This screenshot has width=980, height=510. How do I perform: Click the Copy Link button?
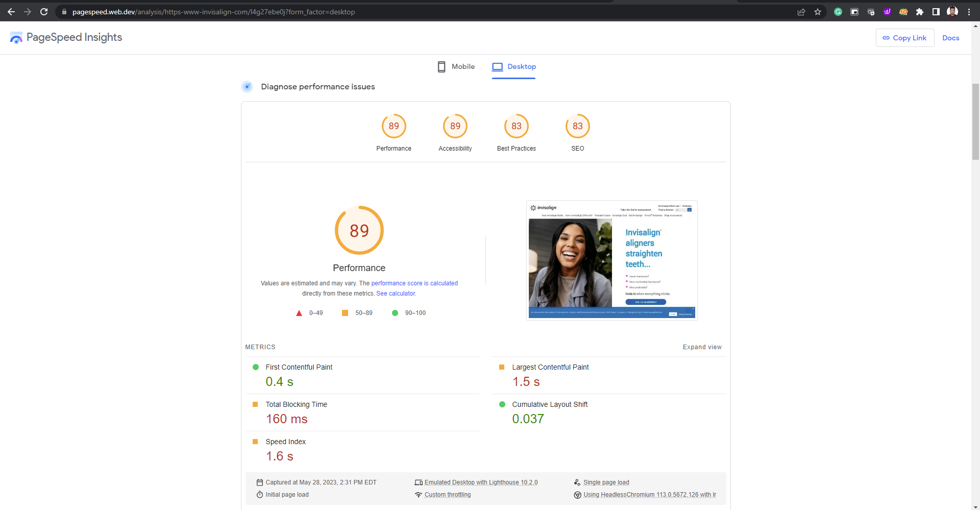(905, 38)
